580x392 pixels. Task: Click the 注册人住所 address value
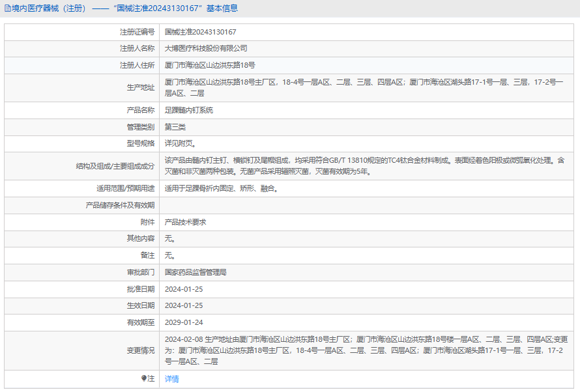(210, 65)
